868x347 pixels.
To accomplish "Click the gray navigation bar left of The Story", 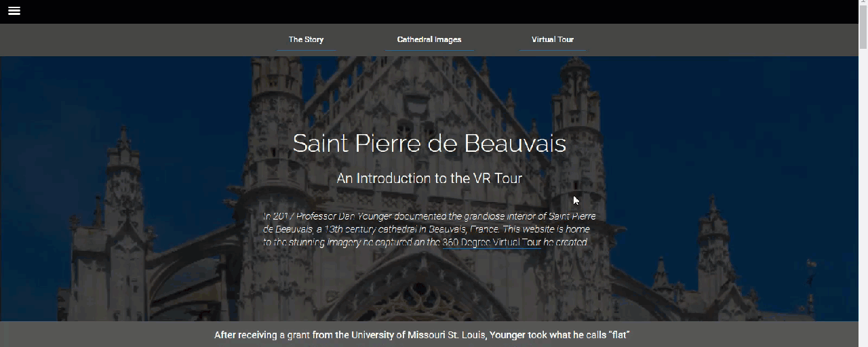I will pyautogui.click(x=136, y=40).
